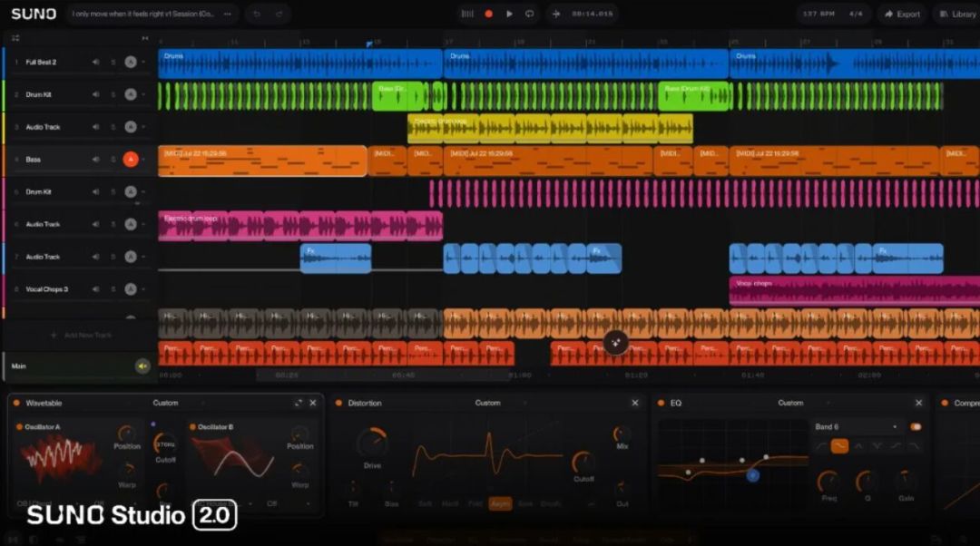This screenshot has height=546, width=980.
Task: Arm the Full Beat 2 track
Action: point(130,62)
